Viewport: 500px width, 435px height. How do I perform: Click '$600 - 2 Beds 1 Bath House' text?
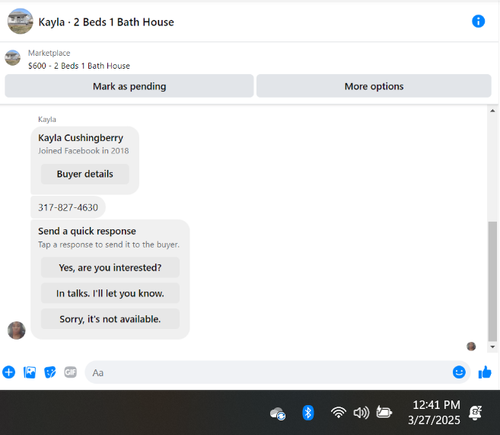point(79,66)
